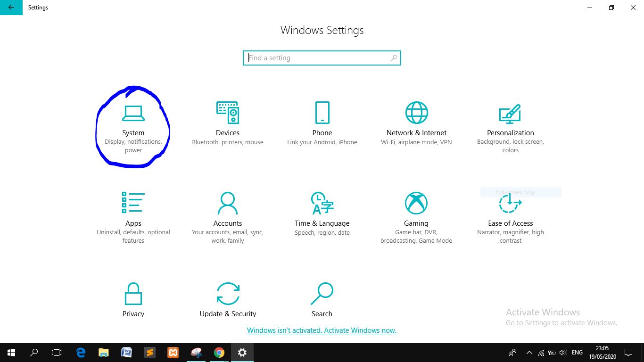Viewport: 644px width, 362px height.
Task: Open taskbar search magnifier
Action: pos(34,352)
